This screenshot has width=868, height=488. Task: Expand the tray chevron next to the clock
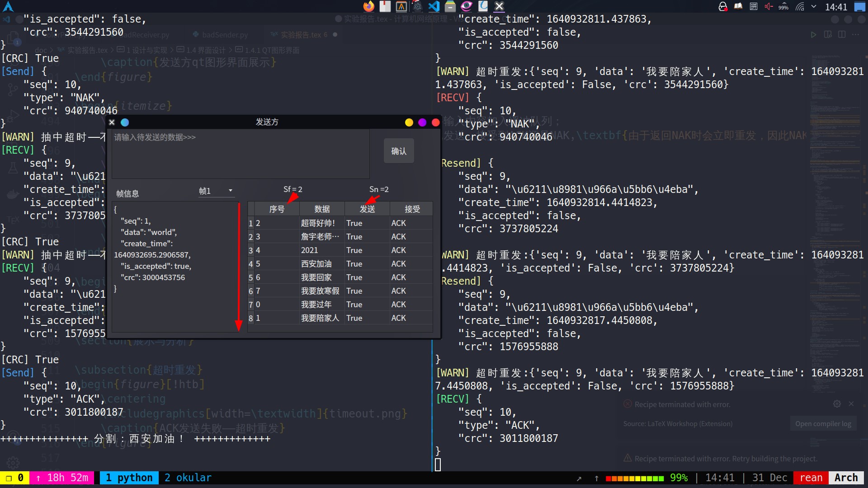(814, 6)
